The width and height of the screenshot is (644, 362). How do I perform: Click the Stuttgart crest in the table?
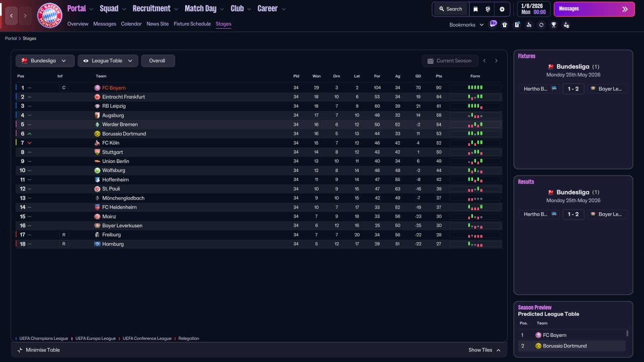click(x=97, y=152)
